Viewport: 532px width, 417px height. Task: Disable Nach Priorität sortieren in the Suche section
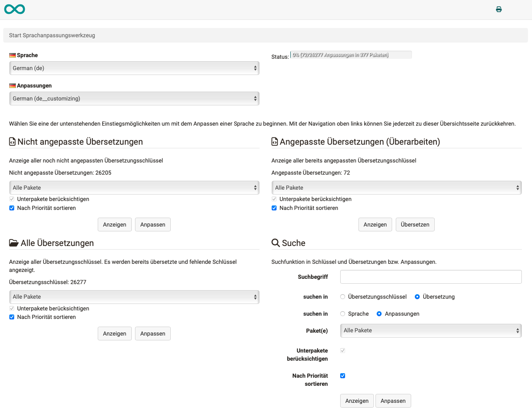[x=343, y=376]
